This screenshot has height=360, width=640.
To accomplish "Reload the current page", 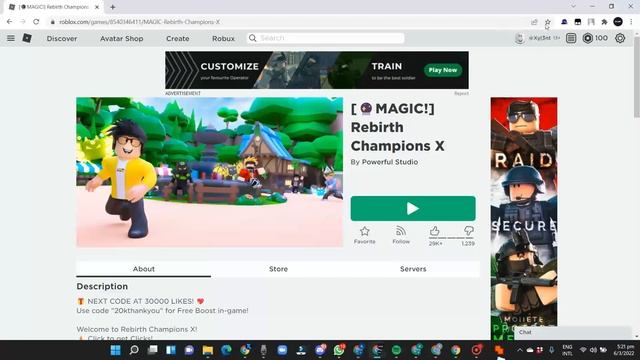I will click(x=36, y=22).
